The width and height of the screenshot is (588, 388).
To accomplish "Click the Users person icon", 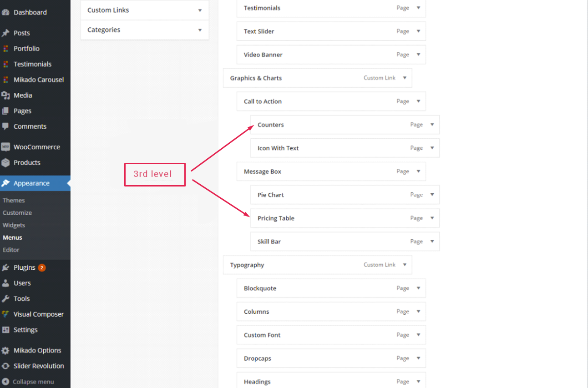I will 6,283.
